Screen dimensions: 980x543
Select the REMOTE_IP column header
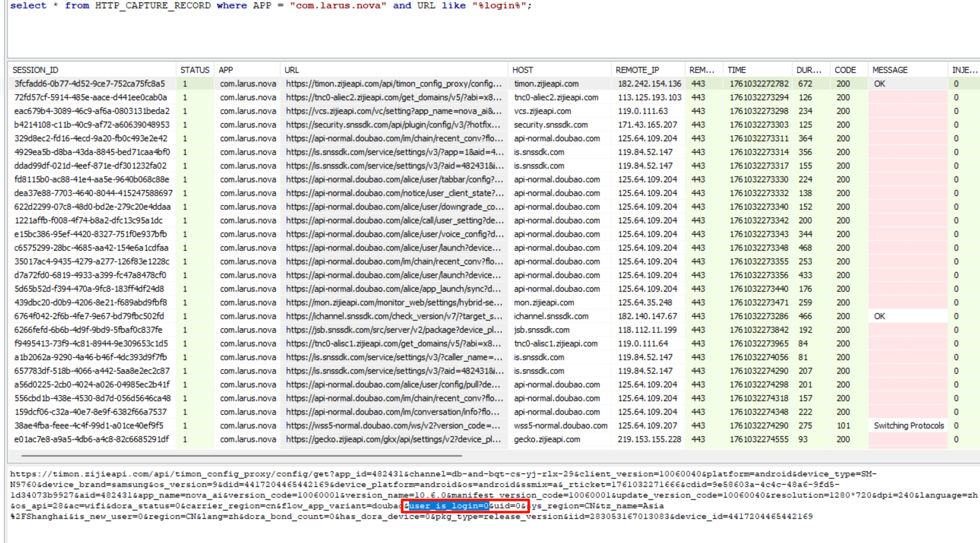click(x=637, y=70)
